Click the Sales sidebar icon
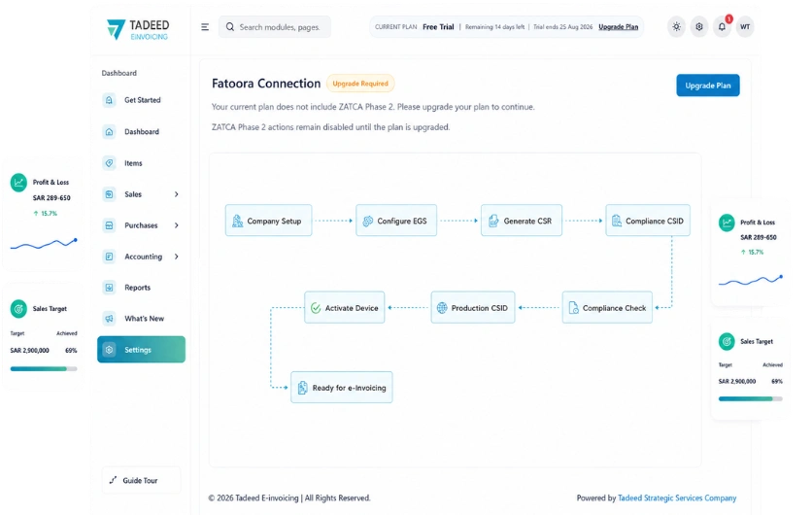 click(109, 194)
